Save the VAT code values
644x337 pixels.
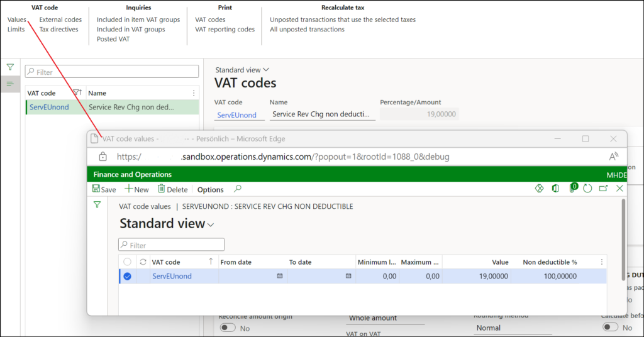coord(104,189)
